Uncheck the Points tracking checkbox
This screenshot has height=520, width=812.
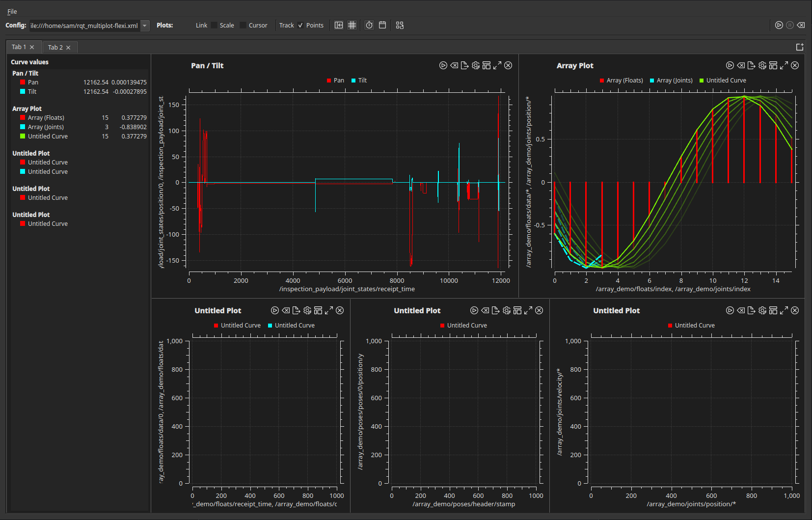point(300,25)
